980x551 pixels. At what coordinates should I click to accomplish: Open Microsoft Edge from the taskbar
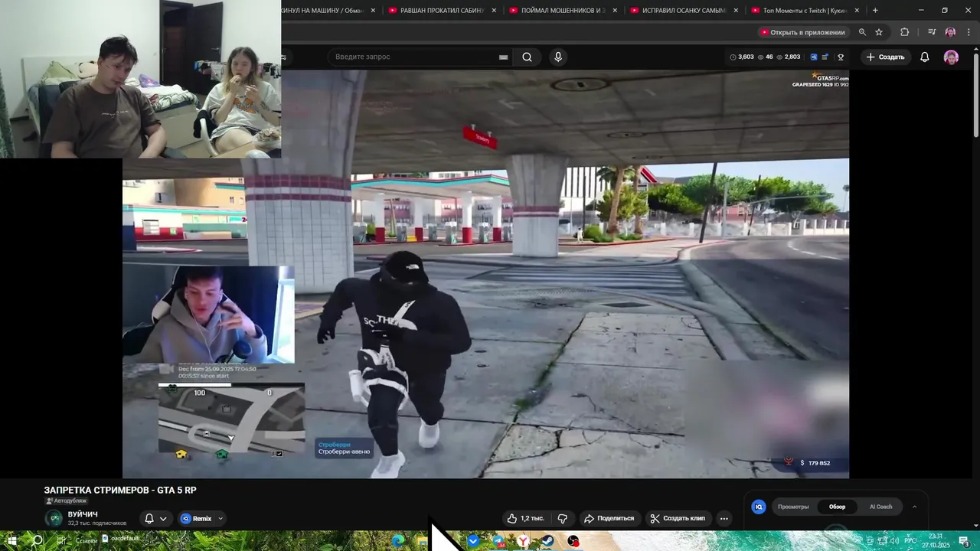tap(397, 541)
